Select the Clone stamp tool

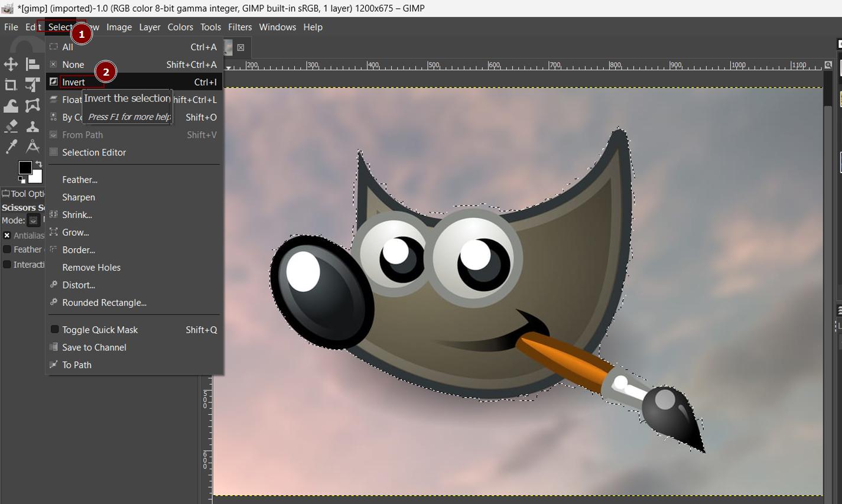pos(32,126)
